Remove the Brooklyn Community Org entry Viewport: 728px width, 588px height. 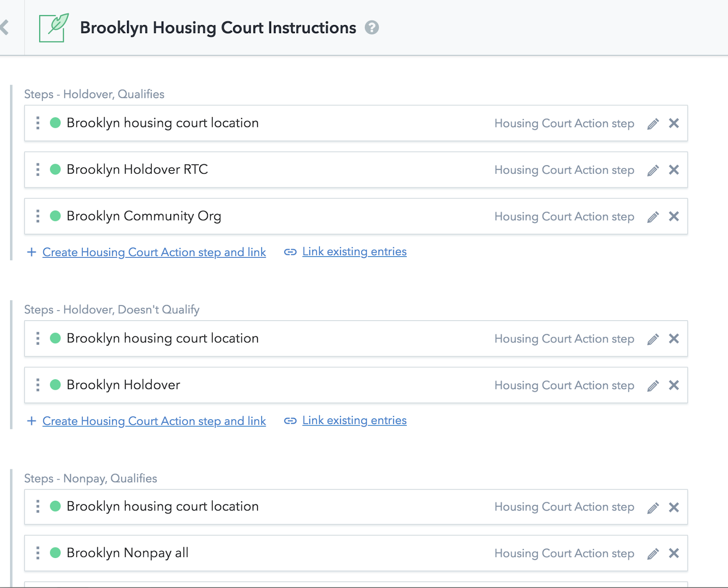point(674,216)
